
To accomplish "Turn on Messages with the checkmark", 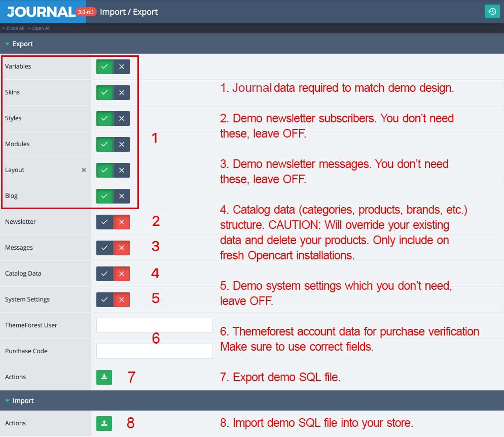I will point(104,248).
